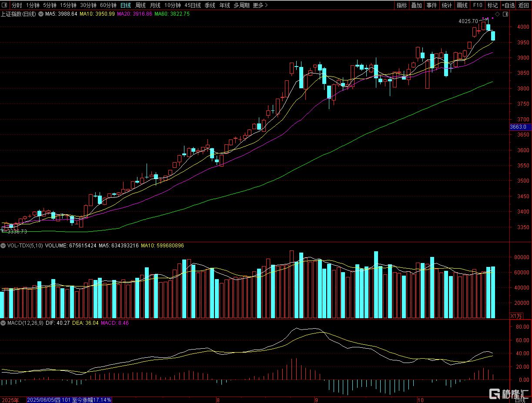Click 叠加 overlay button

[x=416, y=6]
